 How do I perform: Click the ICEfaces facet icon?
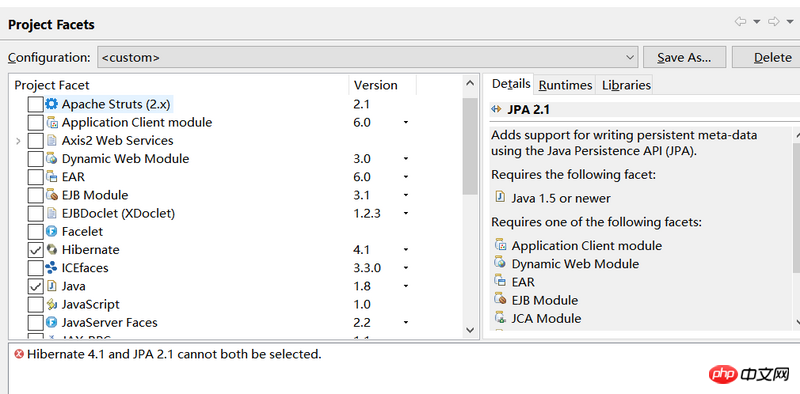click(52, 267)
